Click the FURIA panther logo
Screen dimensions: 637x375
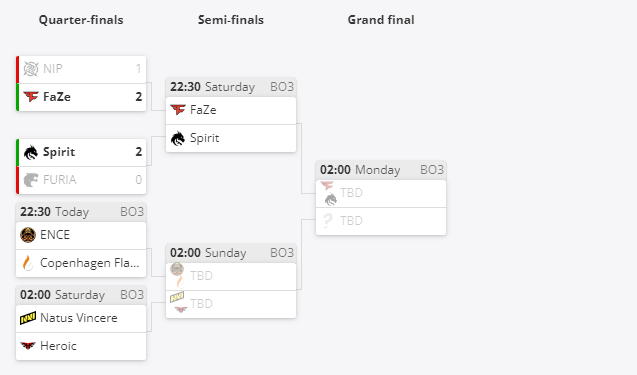(31, 180)
